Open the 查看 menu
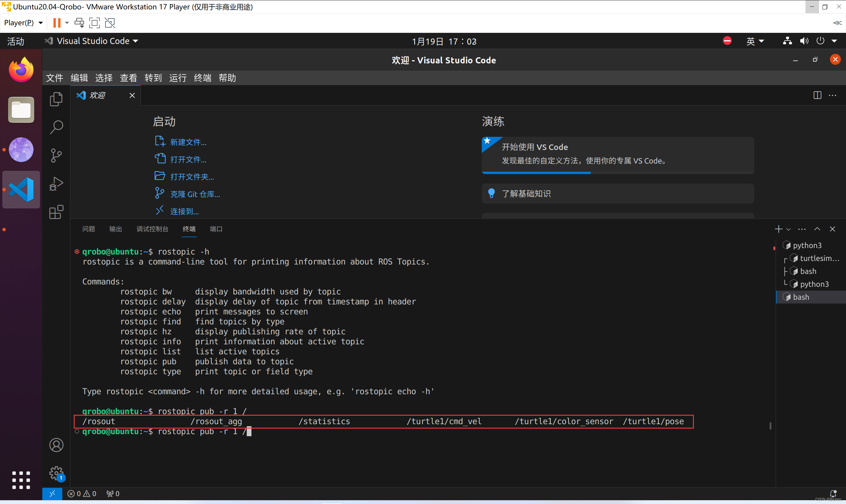Viewport: 846px width, 504px height. [128, 78]
